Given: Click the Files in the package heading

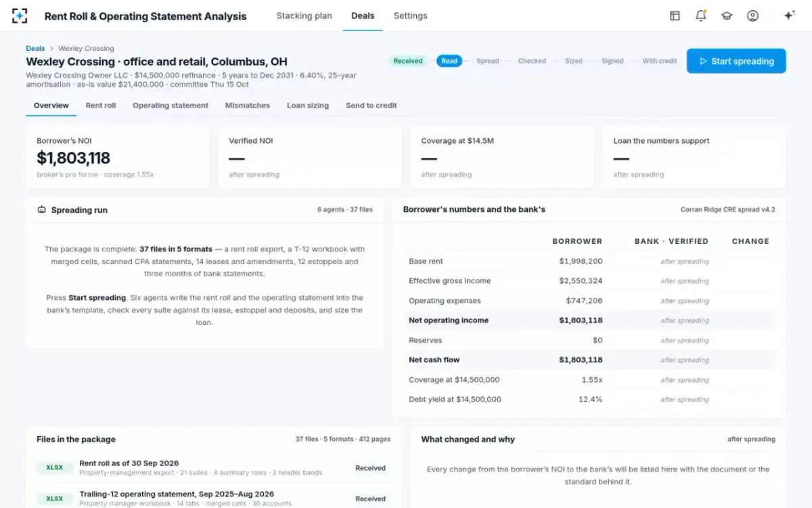Looking at the screenshot, I should (76, 440).
